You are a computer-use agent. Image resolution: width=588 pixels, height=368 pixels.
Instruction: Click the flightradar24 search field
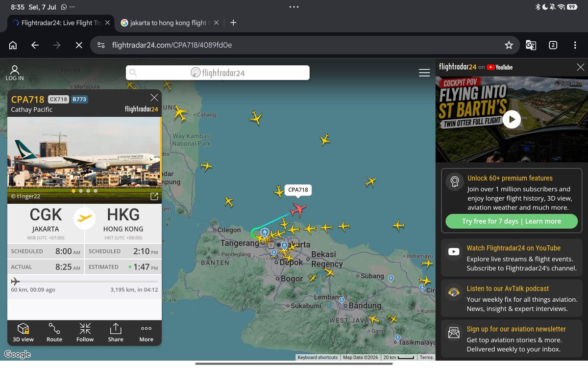pyautogui.click(x=218, y=73)
